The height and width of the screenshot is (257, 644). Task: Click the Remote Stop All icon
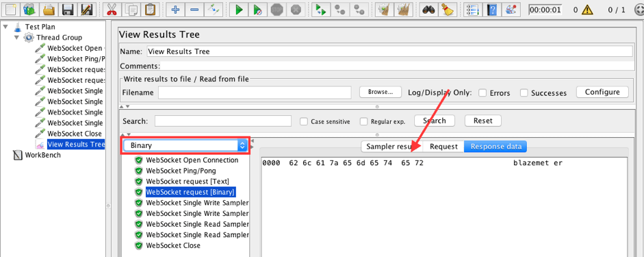tap(340, 9)
